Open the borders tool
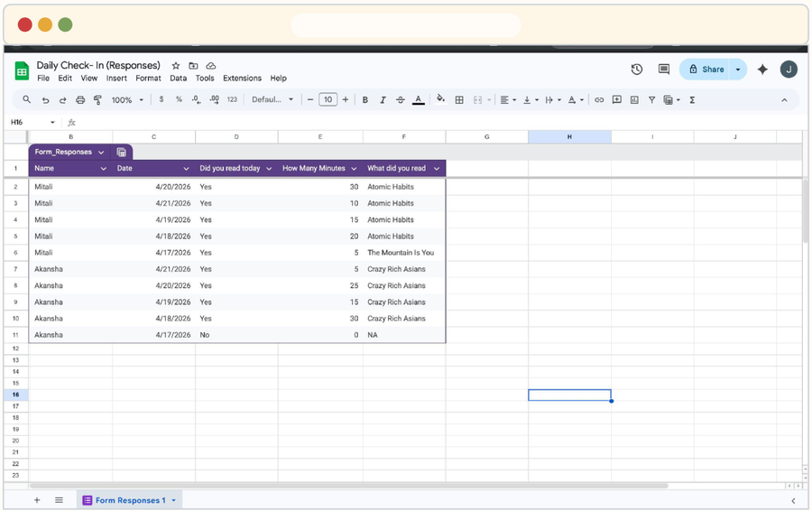Viewport: 812px width, 511px height. click(x=459, y=100)
